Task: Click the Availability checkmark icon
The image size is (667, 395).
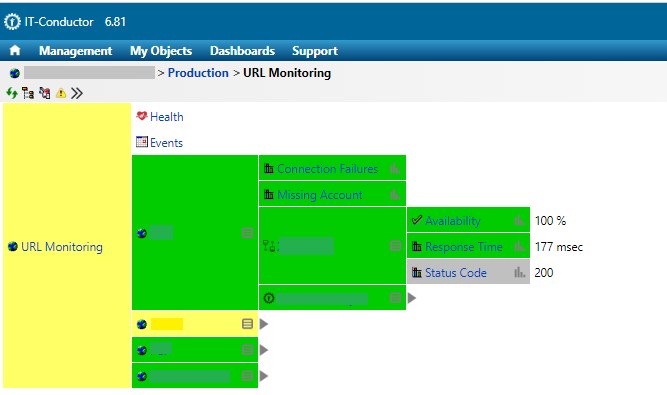Action: click(x=417, y=220)
